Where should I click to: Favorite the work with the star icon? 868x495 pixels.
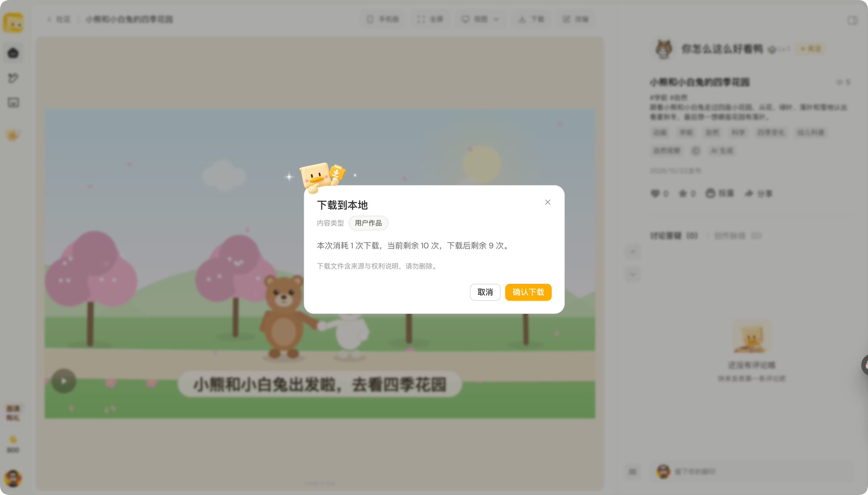[x=683, y=194]
